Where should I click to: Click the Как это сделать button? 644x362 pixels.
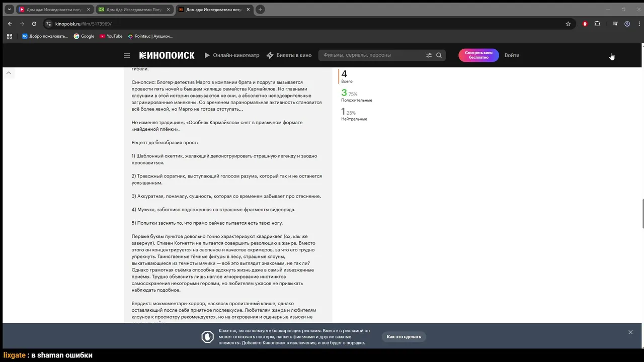click(x=404, y=337)
